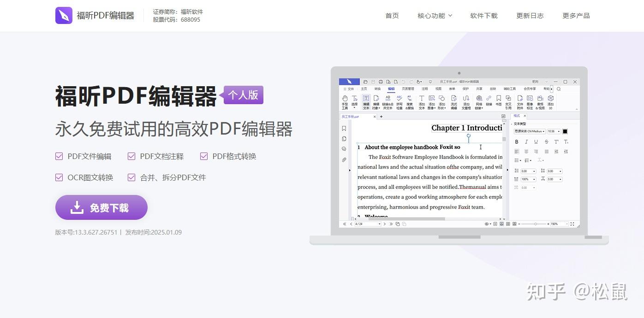Open the Spell Check (拼写检查) tool
The image size is (644, 318).
pyautogui.click(x=400, y=102)
